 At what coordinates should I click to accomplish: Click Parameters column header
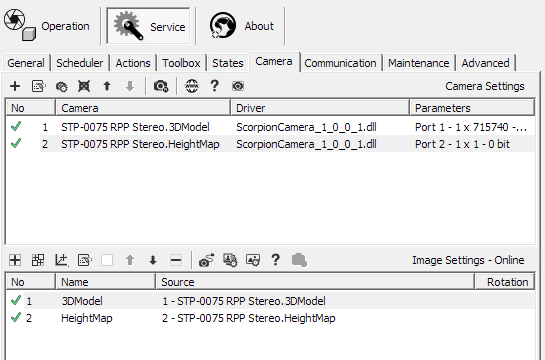click(x=472, y=108)
